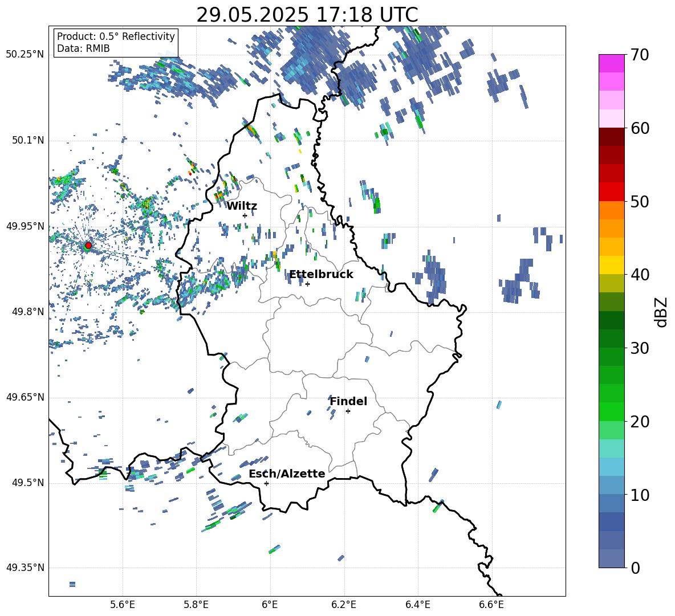This screenshot has width=675, height=616.
Task: Pick the turquoise swatch between 10 and 20 dBZ
Action: 612,448
